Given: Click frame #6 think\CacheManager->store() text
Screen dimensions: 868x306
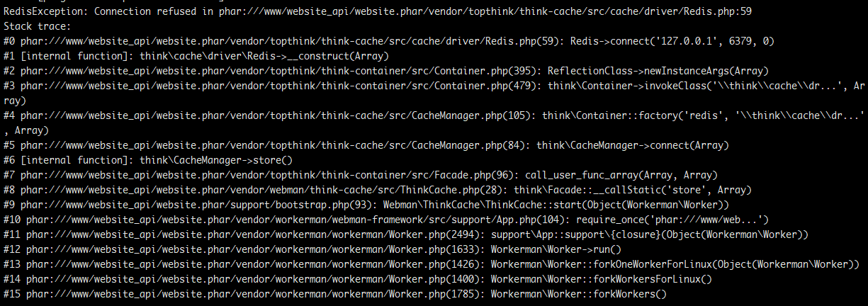Looking at the screenshot, I should pos(216,160).
